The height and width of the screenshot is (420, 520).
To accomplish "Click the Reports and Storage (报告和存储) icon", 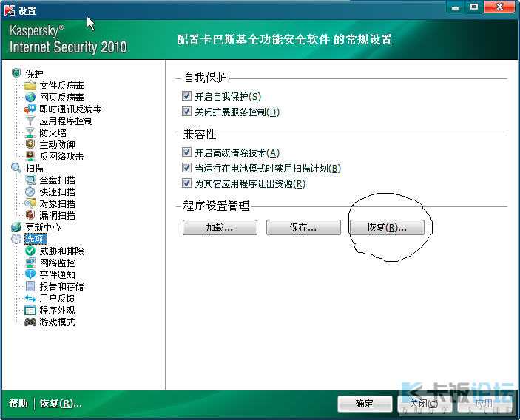I will pyautogui.click(x=30, y=286).
